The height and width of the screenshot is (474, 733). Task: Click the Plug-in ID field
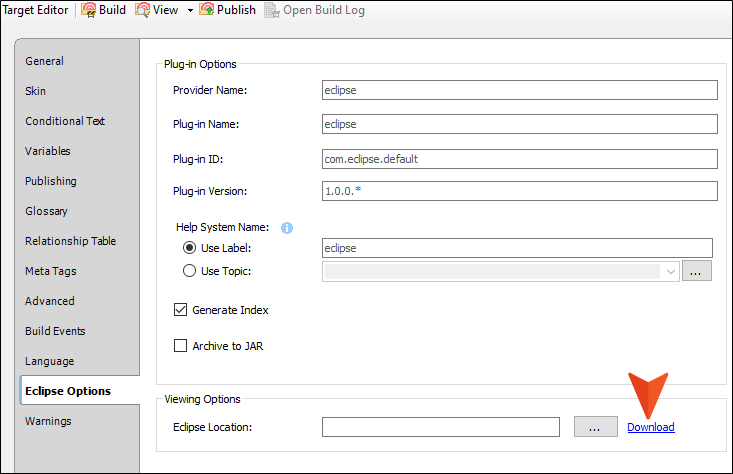click(x=519, y=159)
